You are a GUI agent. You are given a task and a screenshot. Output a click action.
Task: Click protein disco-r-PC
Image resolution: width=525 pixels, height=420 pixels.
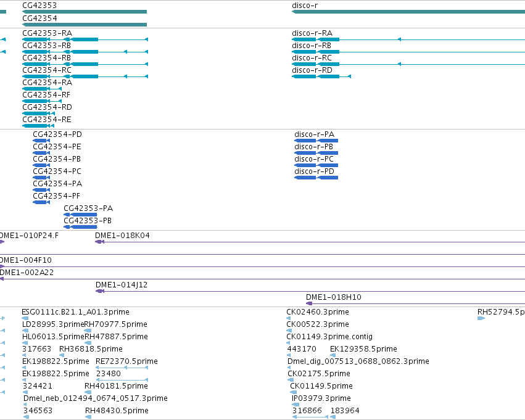pyautogui.click(x=314, y=159)
